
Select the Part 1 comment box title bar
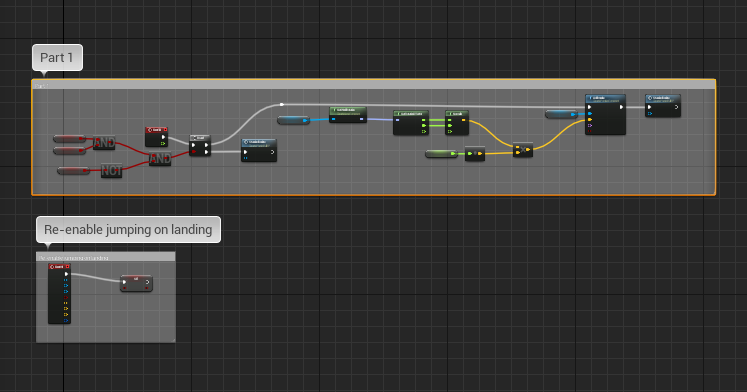tap(374, 85)
